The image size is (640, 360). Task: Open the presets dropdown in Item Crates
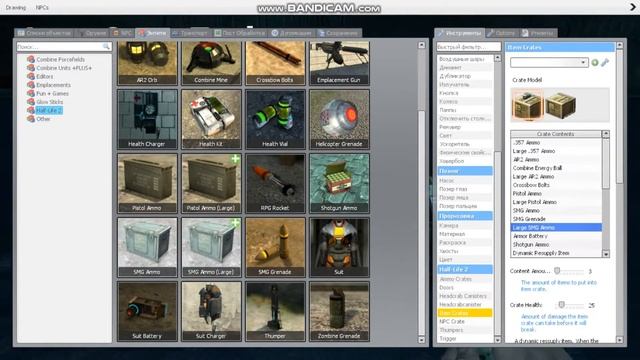549,62
